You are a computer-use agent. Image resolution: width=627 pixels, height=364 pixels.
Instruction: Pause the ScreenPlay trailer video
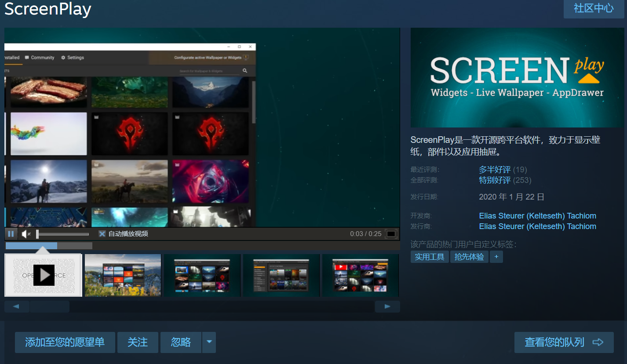tap(11, 233)
